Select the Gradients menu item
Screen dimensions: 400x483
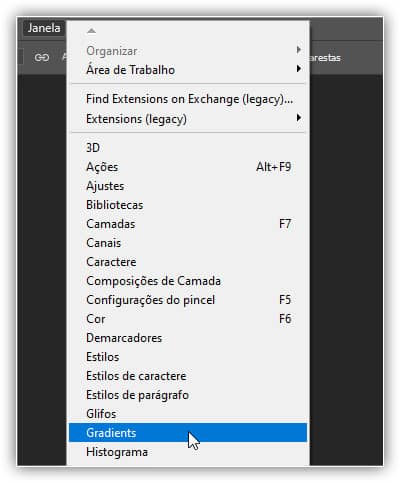(188, 433)
